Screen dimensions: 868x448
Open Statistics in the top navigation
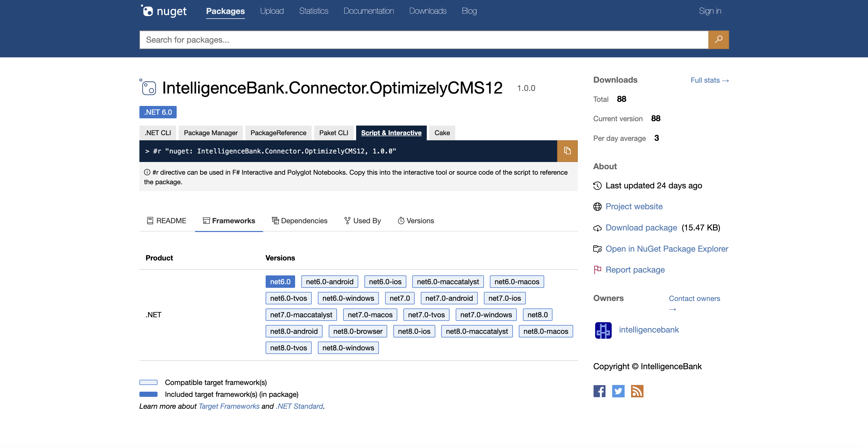coord(313,11)
